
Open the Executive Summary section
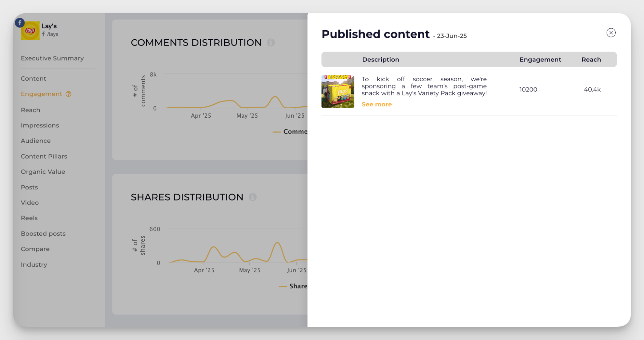52,58
